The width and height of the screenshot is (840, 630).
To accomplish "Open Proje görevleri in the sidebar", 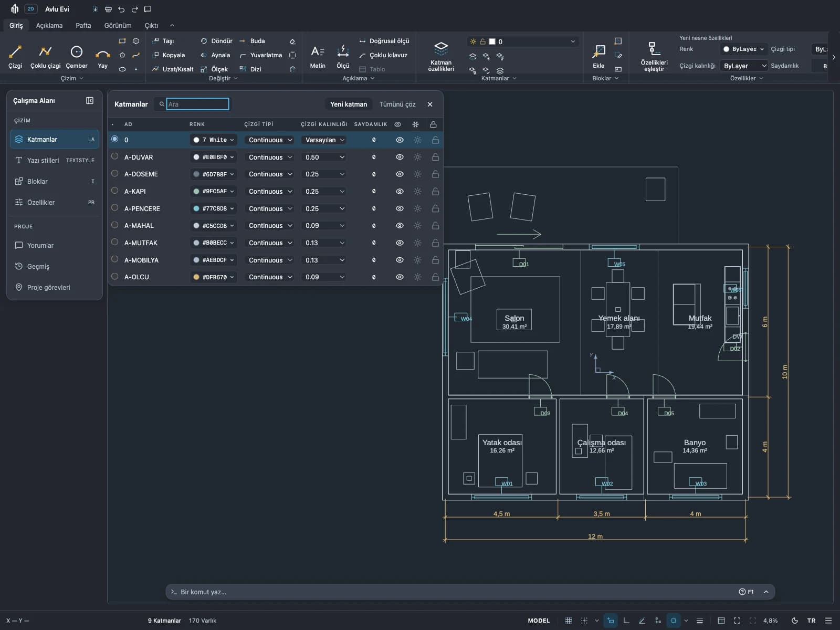I will (x=55, y=287).
